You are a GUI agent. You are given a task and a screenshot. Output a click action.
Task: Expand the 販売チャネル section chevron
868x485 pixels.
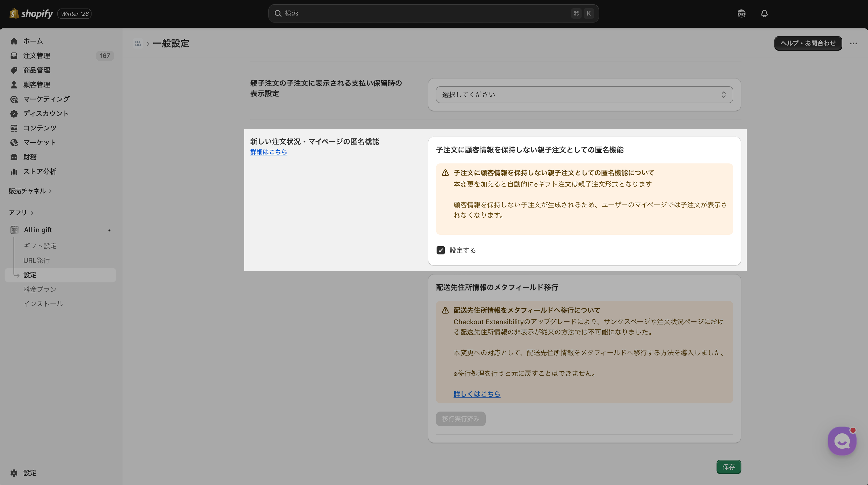click(51, 191)
